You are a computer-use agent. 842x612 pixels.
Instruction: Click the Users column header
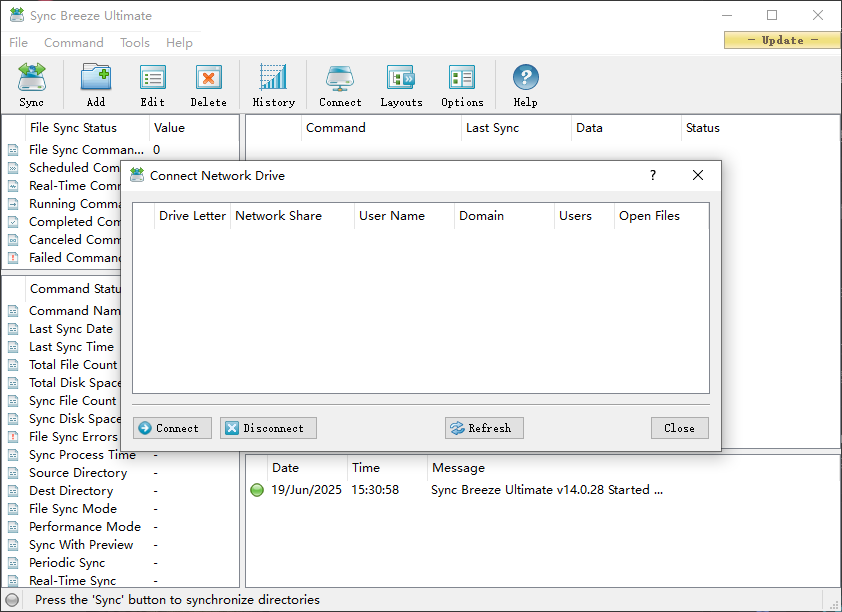point(584,216)
